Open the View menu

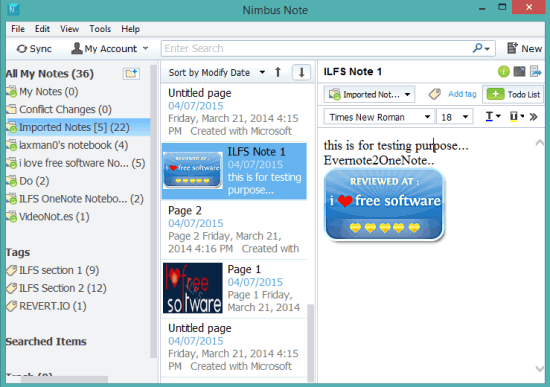click(69, 29)
